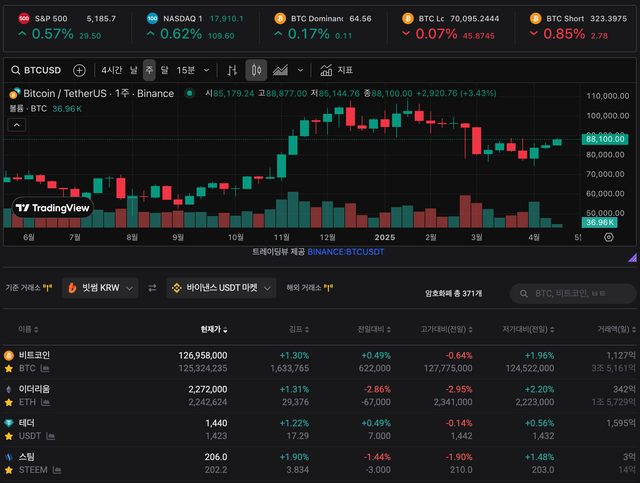640x483 pixels.
Task: Sort table by 전일대비 column
Action: (x=374, y=329)
